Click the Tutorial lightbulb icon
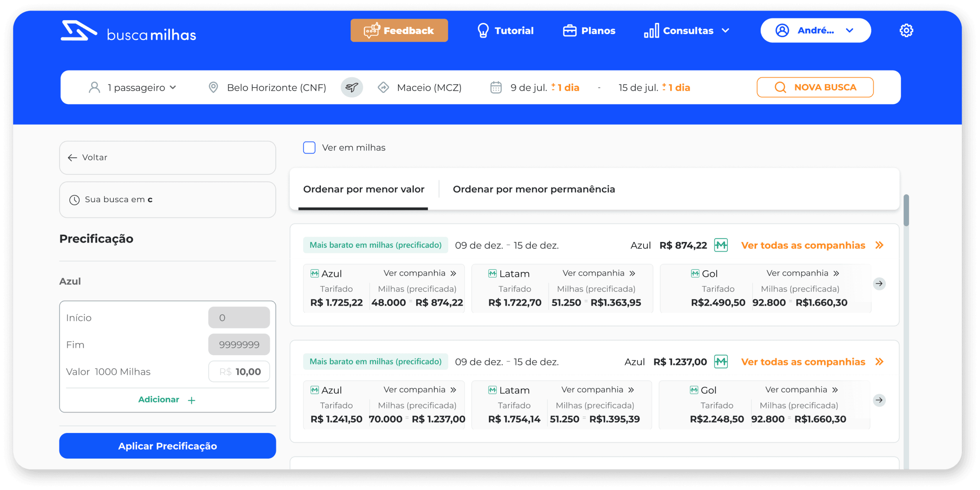980x490 pixels. point(483,31)
